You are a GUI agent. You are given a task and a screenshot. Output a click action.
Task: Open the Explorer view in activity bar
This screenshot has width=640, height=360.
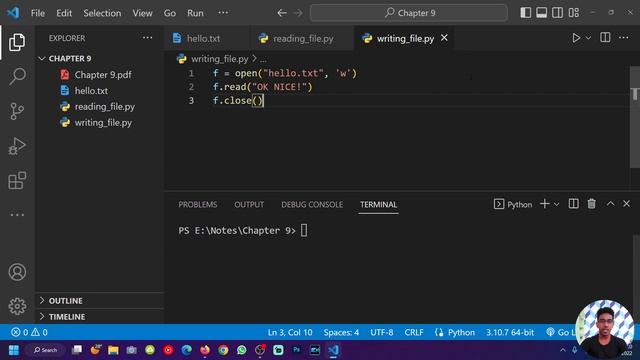(17, 42)
